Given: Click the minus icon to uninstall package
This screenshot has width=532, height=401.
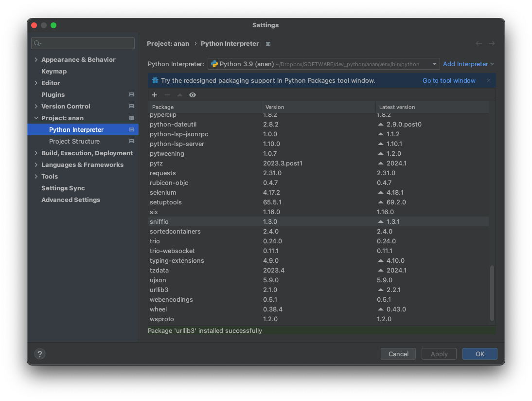Looking at the screenshot, I should (167, 95).
